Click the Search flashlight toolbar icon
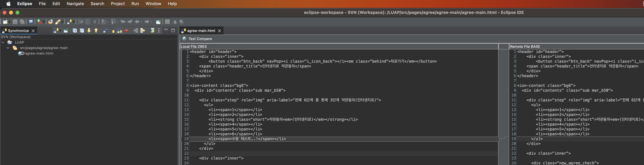 58,22
